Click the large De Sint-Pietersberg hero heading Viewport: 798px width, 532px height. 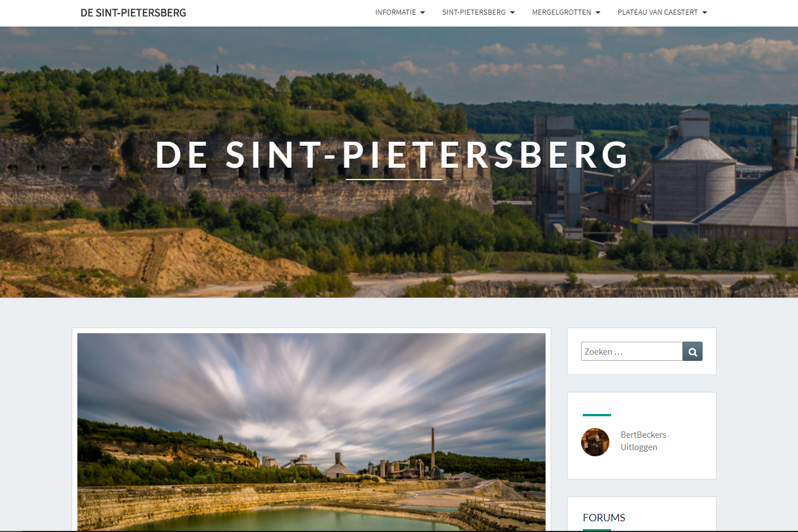[393, 154]
